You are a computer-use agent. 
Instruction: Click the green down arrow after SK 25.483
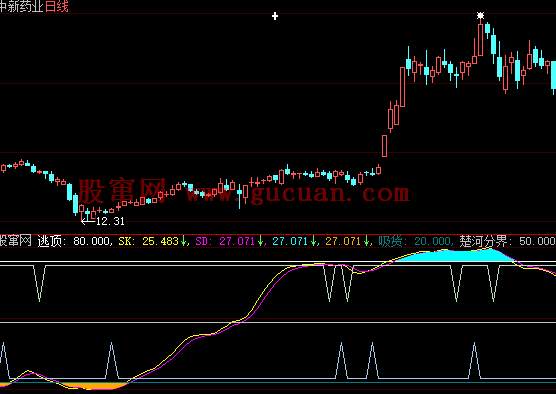[x=183, y=241]
